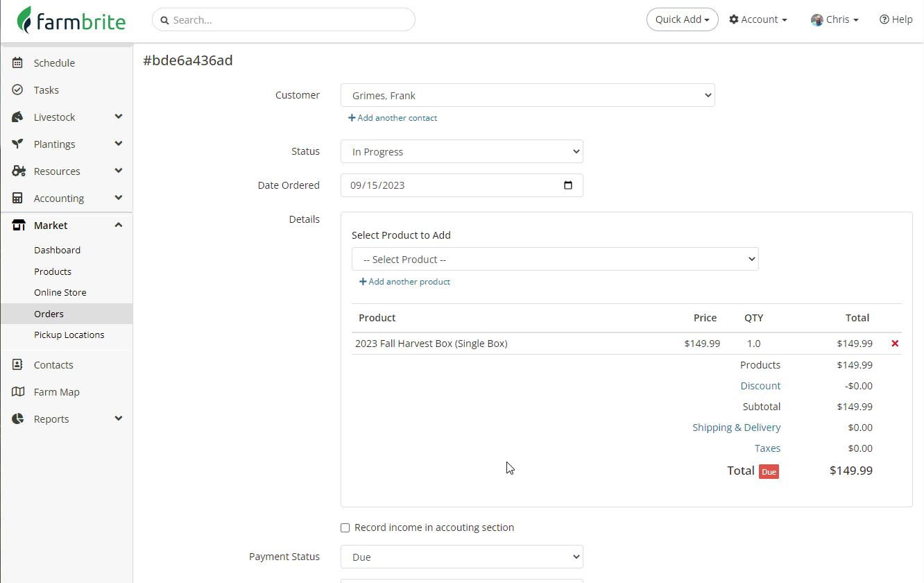Go to Market Products page

coord(53,272)
